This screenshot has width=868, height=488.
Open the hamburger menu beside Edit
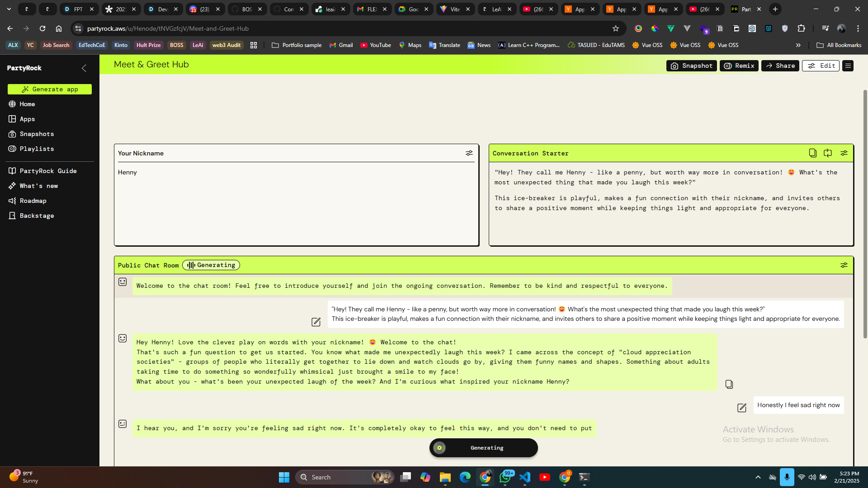(848, 66)
